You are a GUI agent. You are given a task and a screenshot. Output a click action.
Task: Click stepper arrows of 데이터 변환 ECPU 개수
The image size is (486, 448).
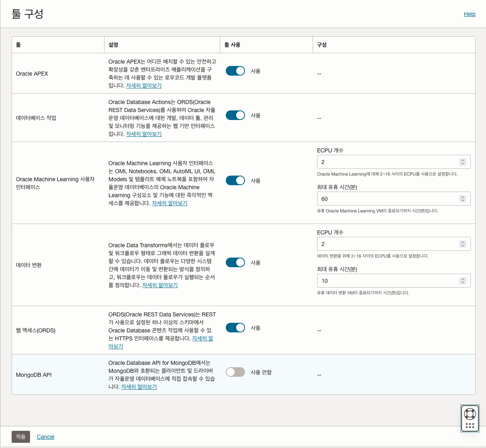[463, 244]
